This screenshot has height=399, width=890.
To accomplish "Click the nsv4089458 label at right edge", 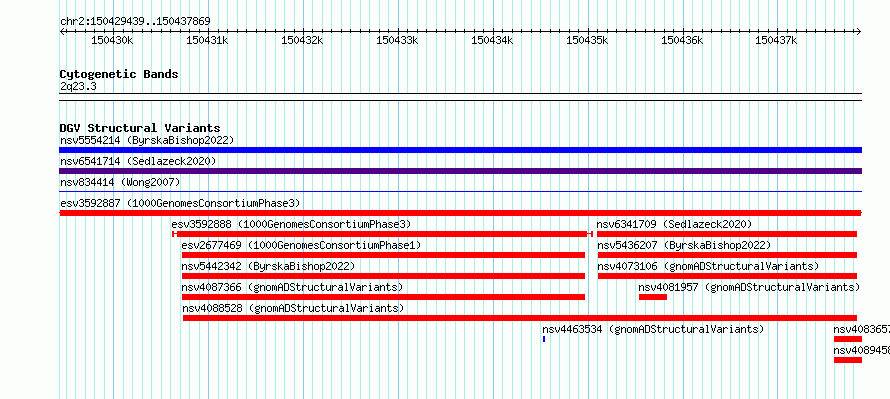I will [x=862, y=350].
